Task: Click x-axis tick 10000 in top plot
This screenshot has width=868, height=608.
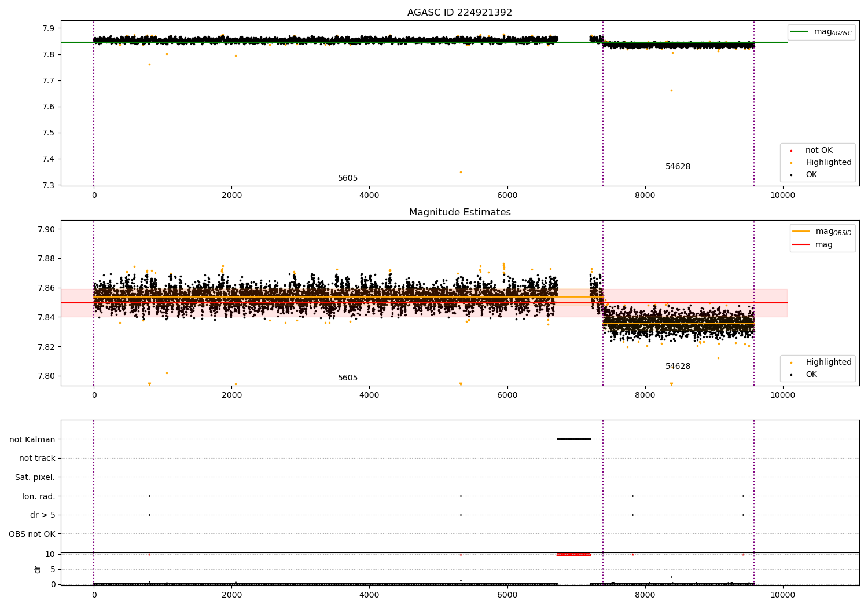Action: 782,196
